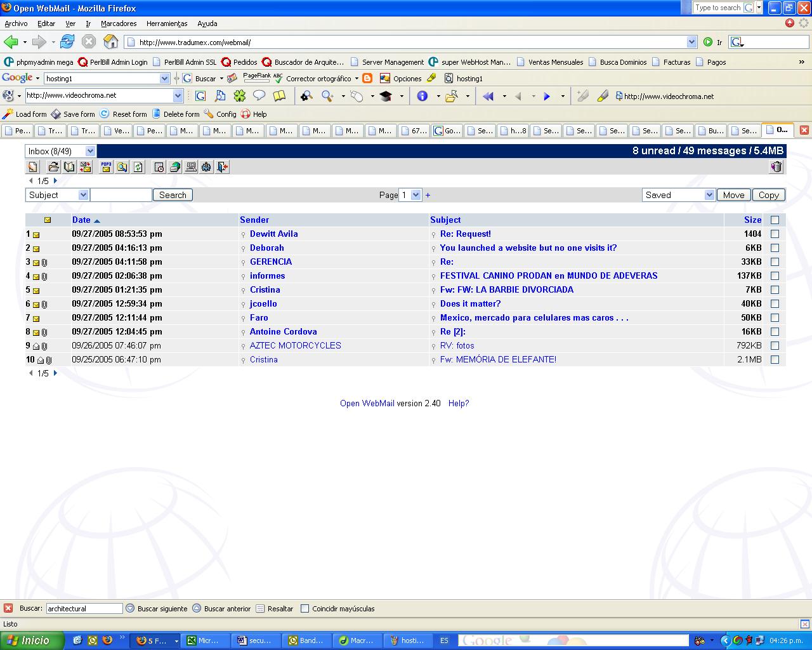Open the Subject search-type dropdown
Screen dimensions: 812x650
57,195
